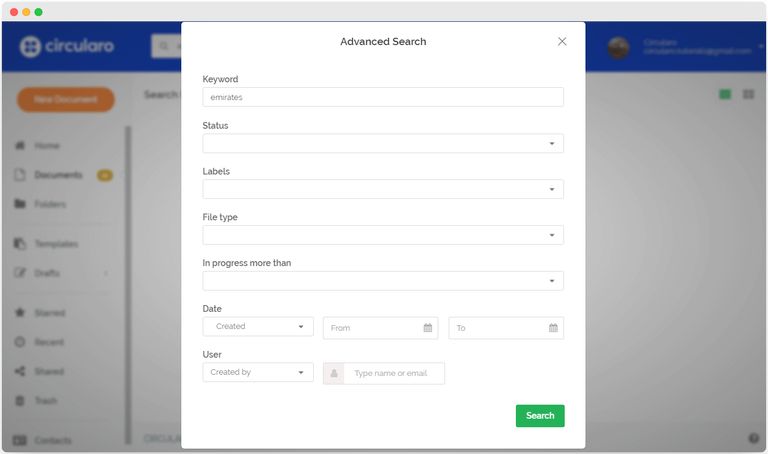The height and width of the screenshot is (454, 768).
Task: Click the user icon beside name field
Action: [333, 374]
